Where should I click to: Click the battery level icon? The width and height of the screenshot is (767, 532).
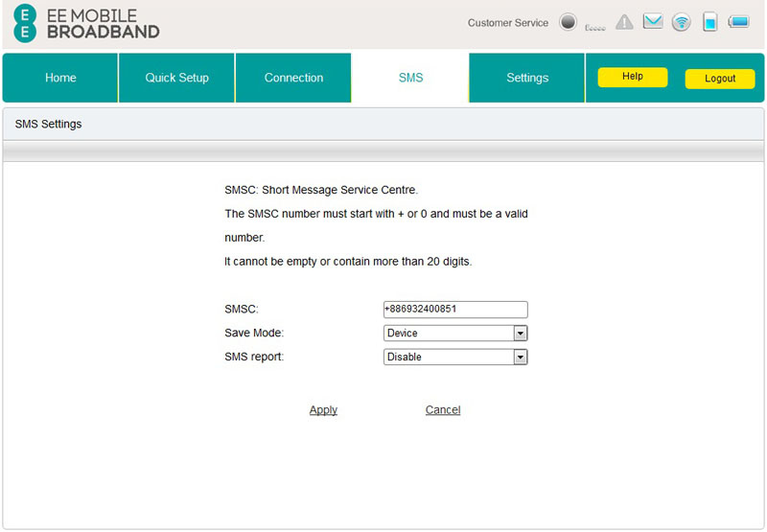pos(738,21)
